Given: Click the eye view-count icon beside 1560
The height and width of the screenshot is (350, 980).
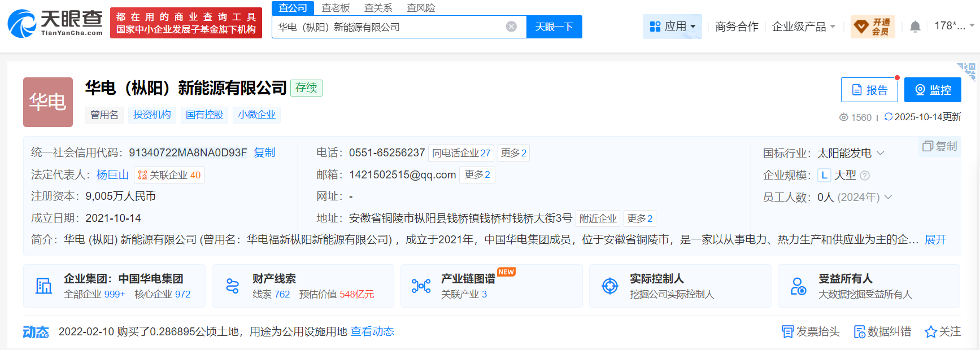Looking at the screenshot, I should [844, 117].
